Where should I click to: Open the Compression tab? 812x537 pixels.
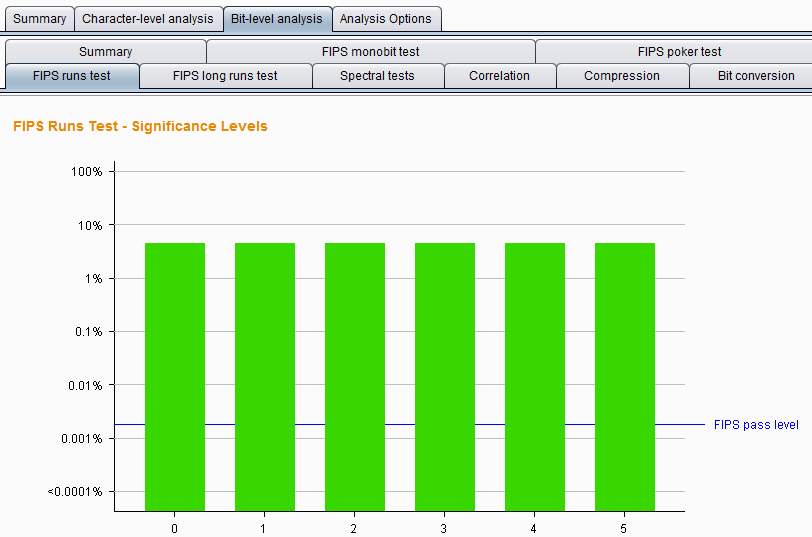tap(621, 76)
